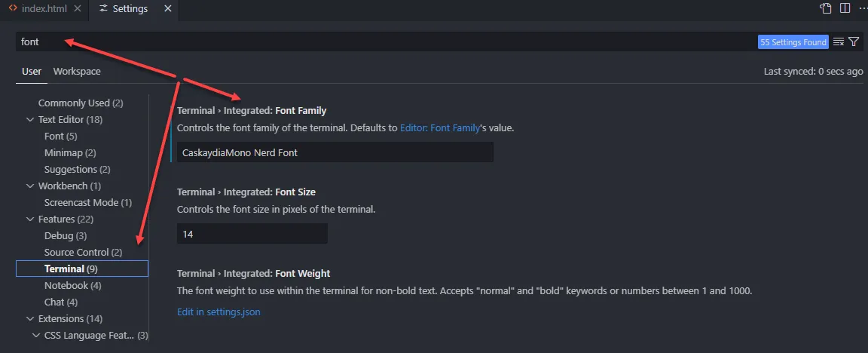This screenshot has width=868, height=353.
Task: Click the Split Editor Right icon
Action: click(x=845, y=9)
